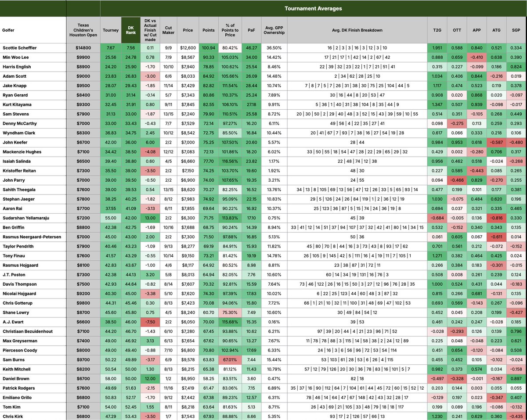Click Scottie Scheffler's $12,600 price cell
The height and width of the screenshot is (420, 527).
coord(188,48)
